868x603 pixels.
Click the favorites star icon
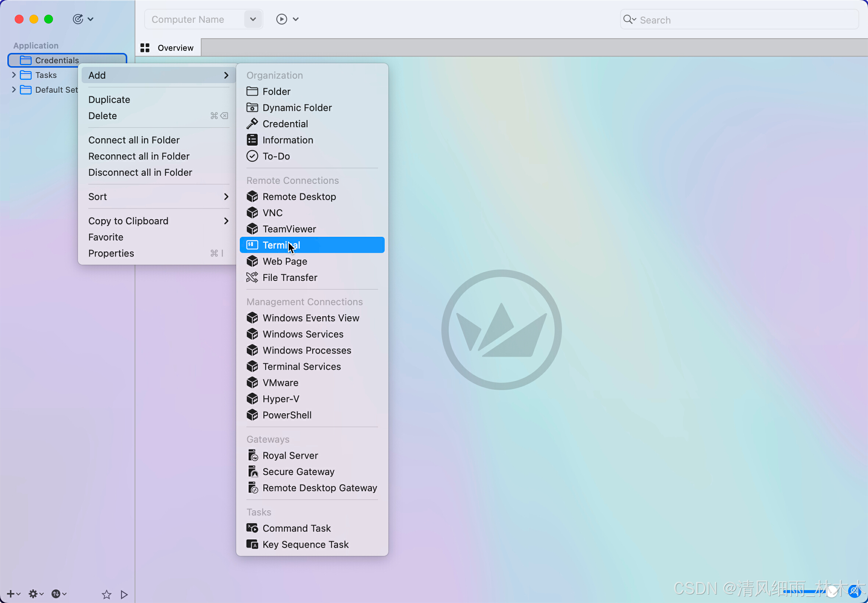(x=107, y=594)
